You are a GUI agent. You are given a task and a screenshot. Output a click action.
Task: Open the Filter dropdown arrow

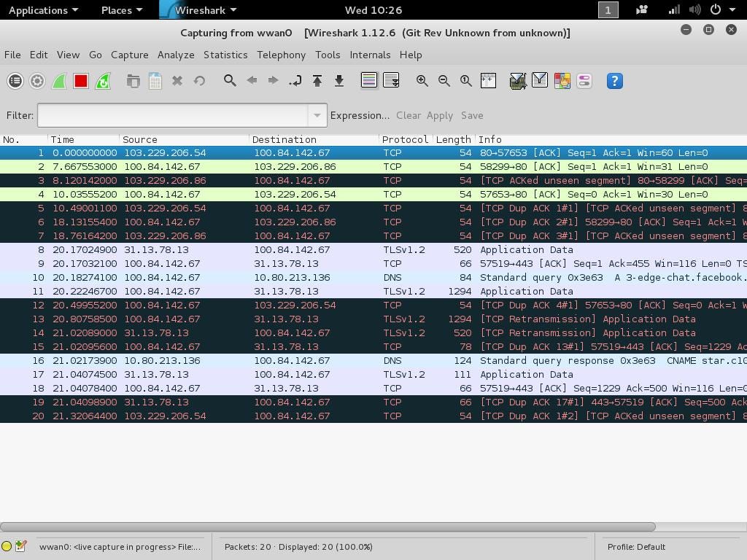coord(317,115)
